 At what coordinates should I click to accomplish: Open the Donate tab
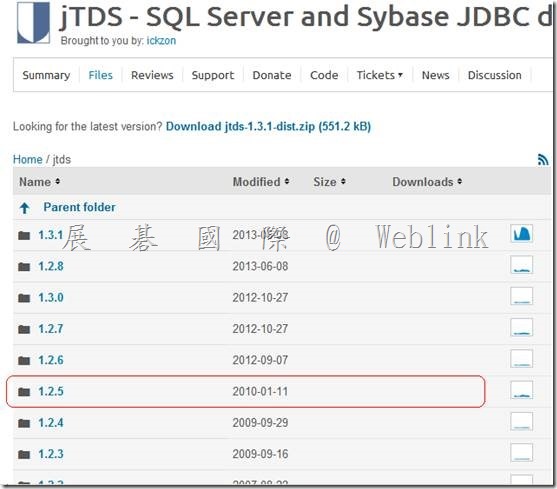(272, 75)
